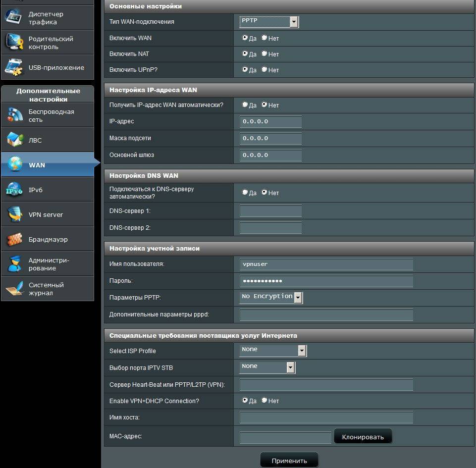
Task: Enable automatic WAN IP with Да
Action: pyautogui.click(x=245, y=105)
